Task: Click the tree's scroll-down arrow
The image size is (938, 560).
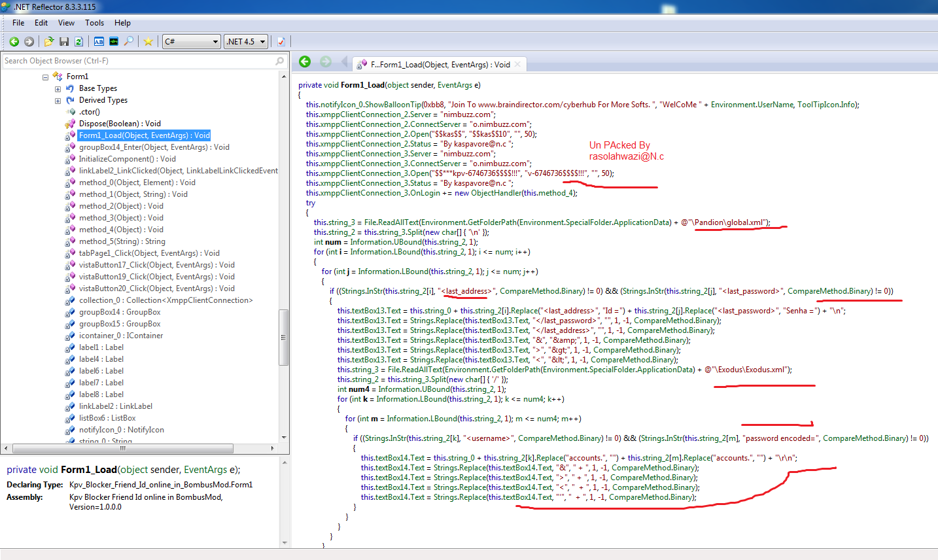Action: [284, 438]
